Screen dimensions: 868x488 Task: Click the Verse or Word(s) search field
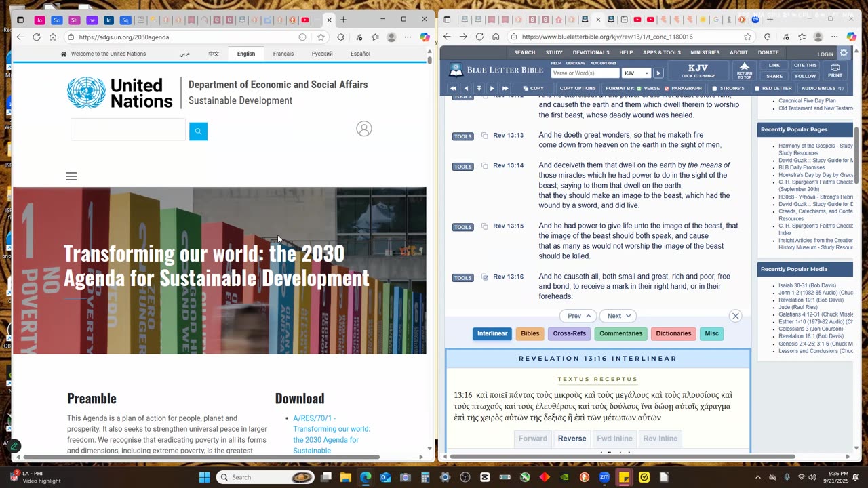tap(585, 73)
